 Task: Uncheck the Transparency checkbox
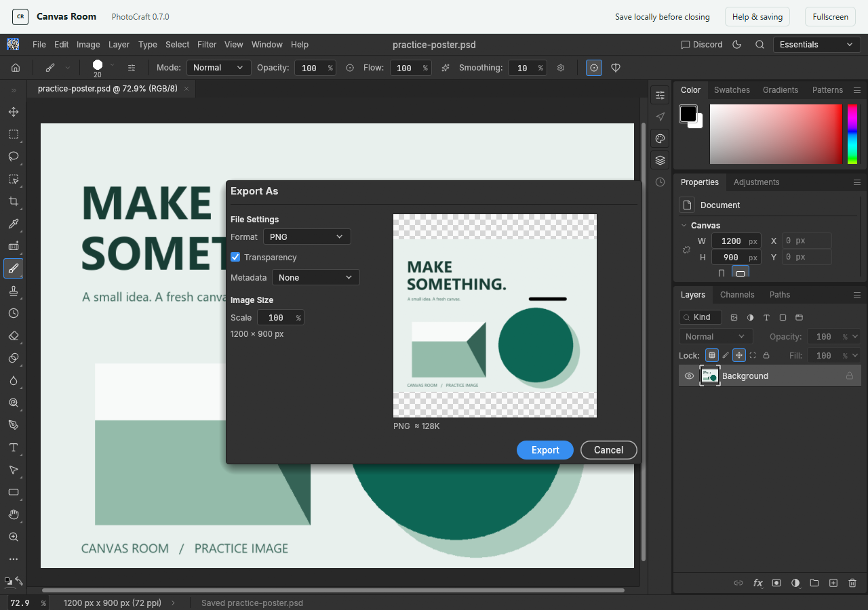coord(235,257)
